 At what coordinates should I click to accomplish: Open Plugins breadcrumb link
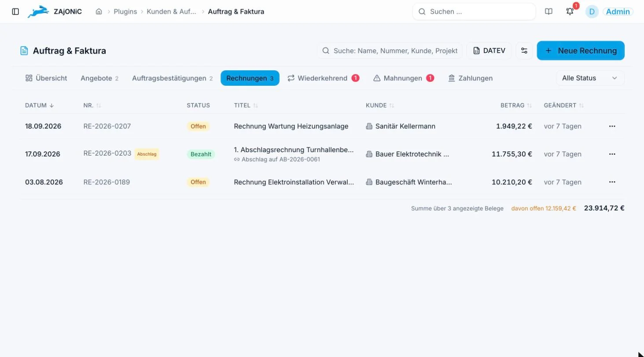tap(125, 12)
